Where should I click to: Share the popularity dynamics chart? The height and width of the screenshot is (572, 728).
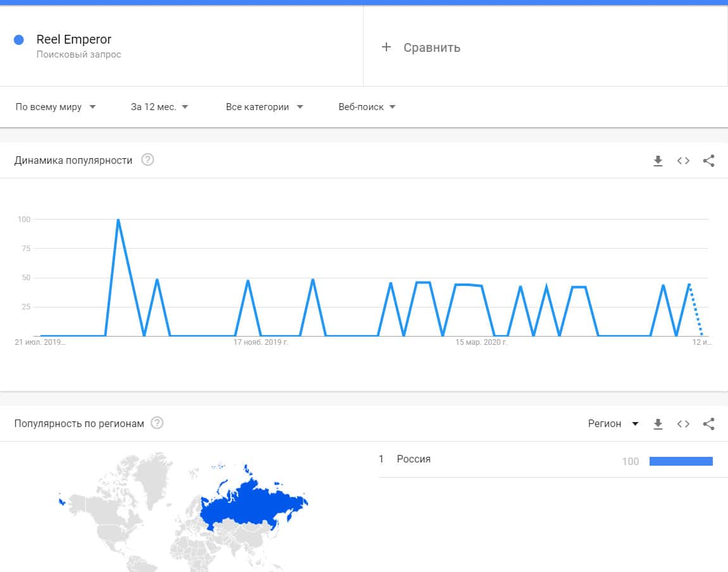click(x=708, y=161)
